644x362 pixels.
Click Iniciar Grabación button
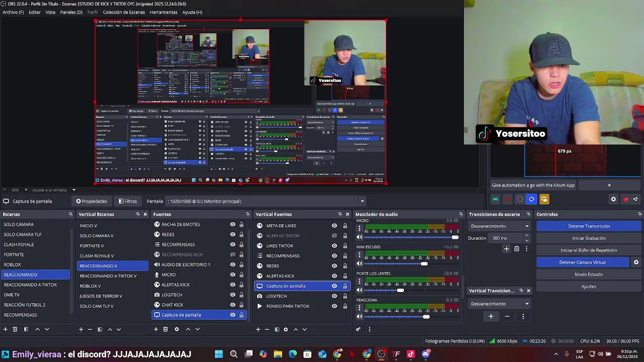click(x=589, y=238)
